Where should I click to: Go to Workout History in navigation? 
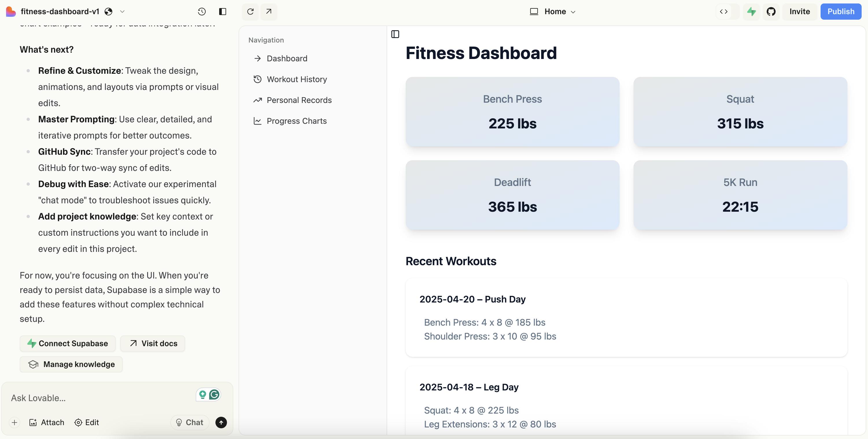(x=297, y=79)
